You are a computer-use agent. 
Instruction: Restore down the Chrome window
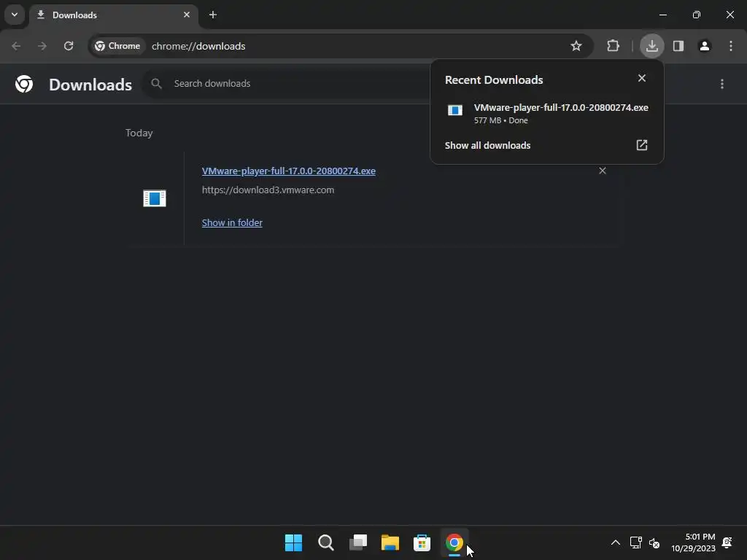[697, 15]
